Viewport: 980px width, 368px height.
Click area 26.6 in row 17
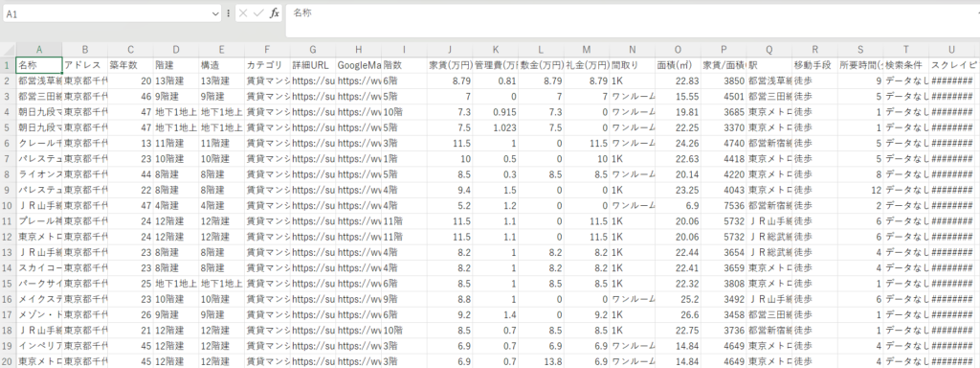679,314
